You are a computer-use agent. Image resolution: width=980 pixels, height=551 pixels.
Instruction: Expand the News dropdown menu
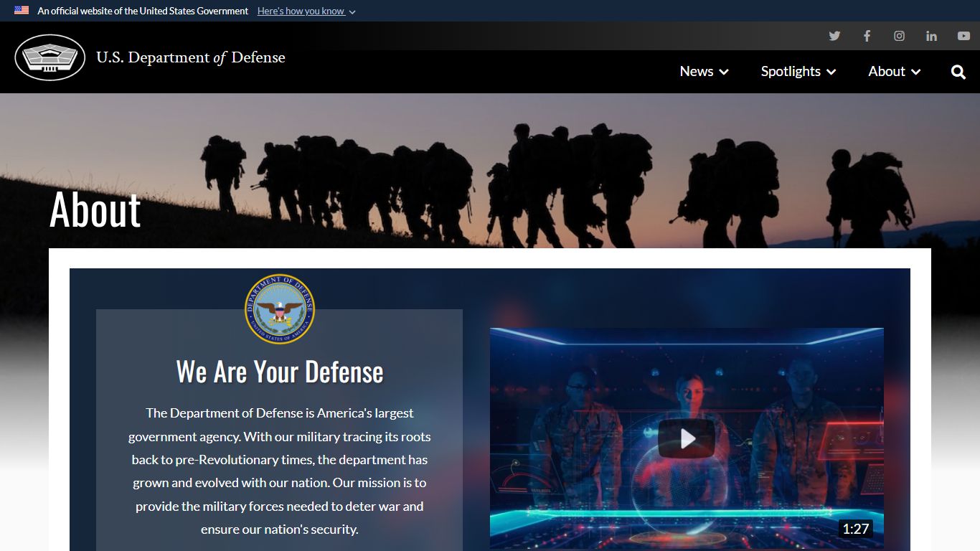(x=704, y=71)
